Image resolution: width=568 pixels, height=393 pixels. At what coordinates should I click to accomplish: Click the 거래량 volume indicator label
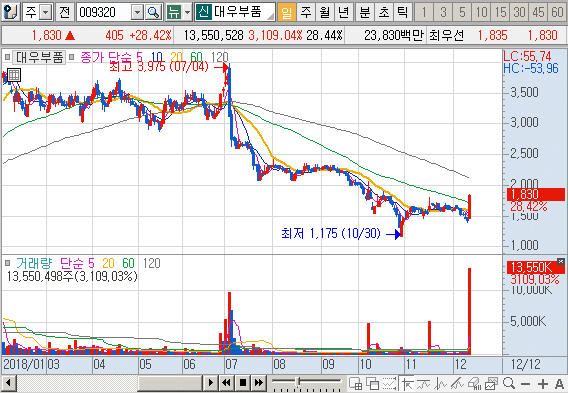click(x=34, y=263)
